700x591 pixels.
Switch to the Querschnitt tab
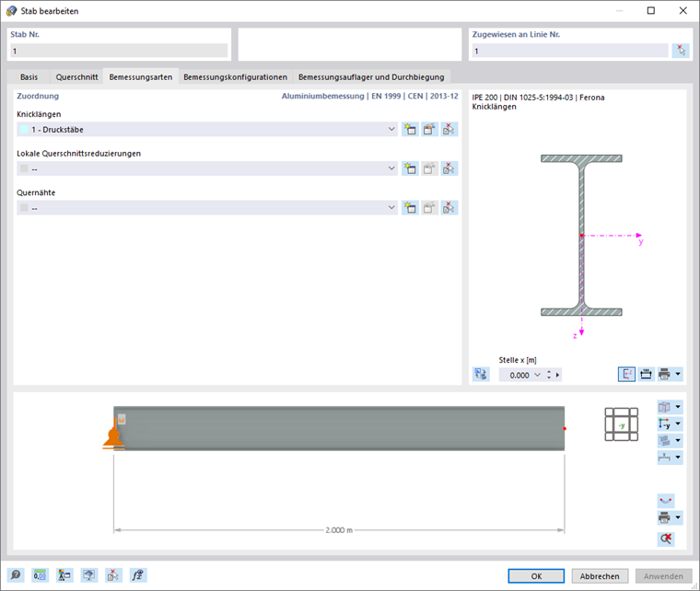click(x=76, y=76)
